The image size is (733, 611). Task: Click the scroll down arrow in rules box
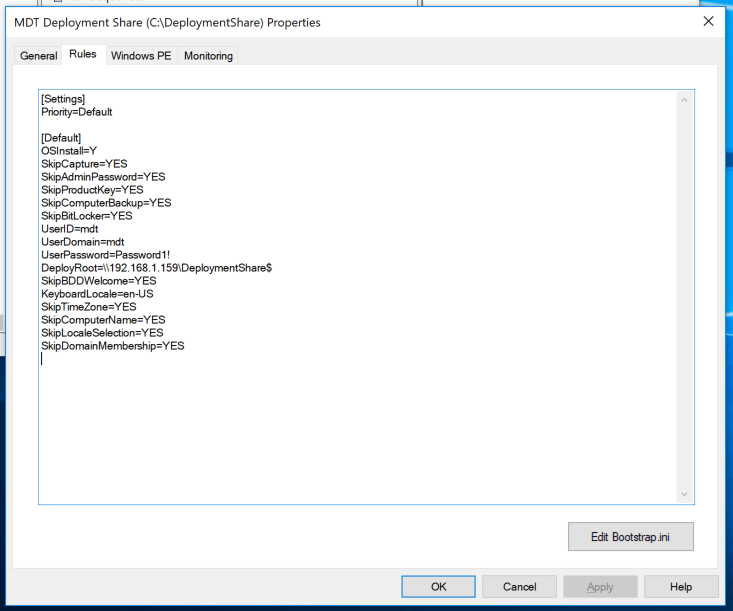[684, 495]
